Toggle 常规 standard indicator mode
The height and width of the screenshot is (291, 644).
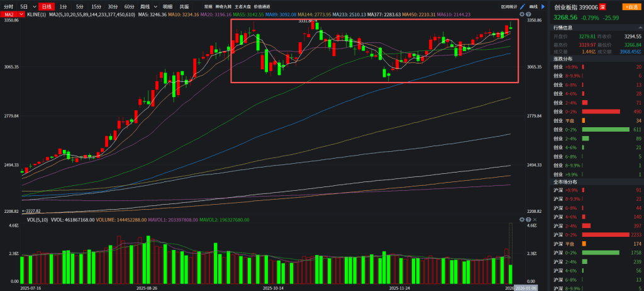click(x=208, y=6)
